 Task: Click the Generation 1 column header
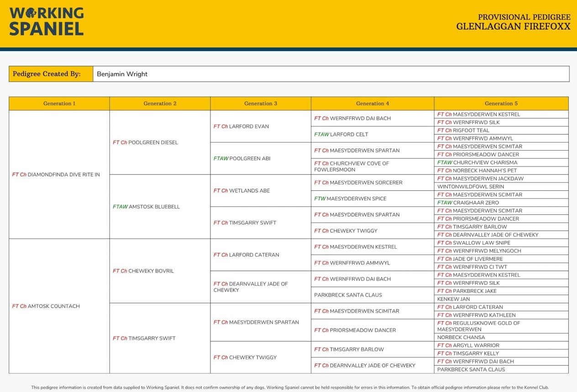click(x=59, y=104)
